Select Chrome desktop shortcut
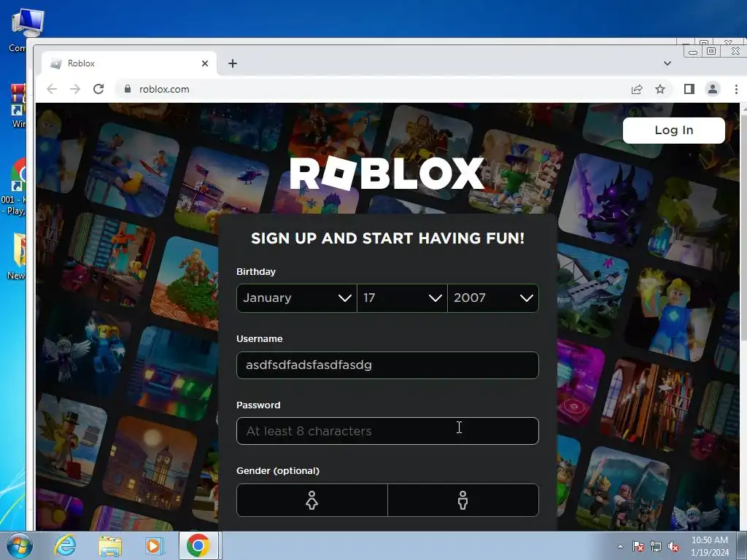 15,187
